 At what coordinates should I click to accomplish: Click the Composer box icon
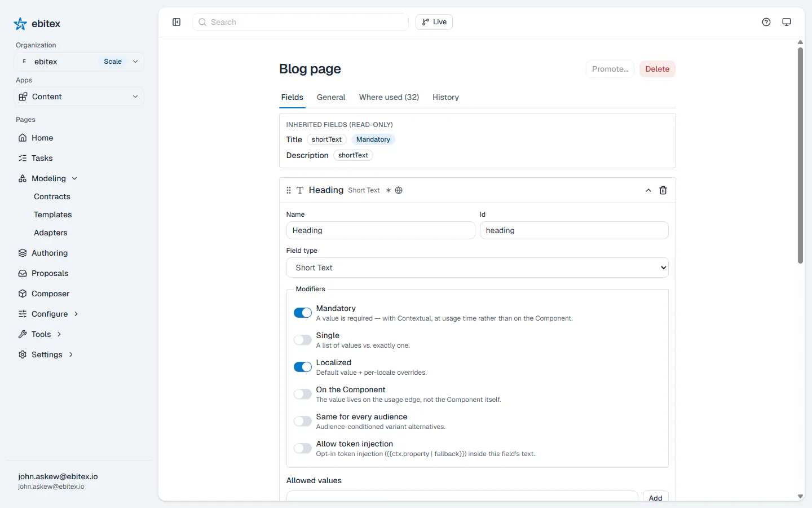click(23, 294)
